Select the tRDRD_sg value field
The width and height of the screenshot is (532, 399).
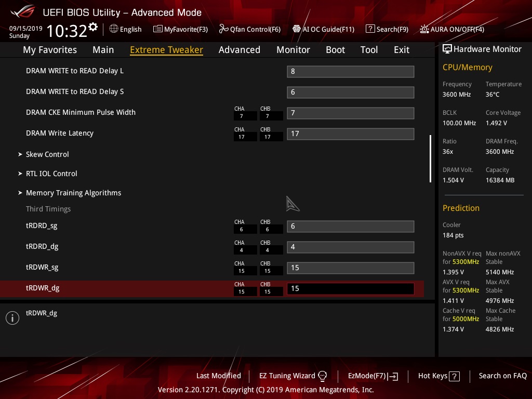point(351,227)
